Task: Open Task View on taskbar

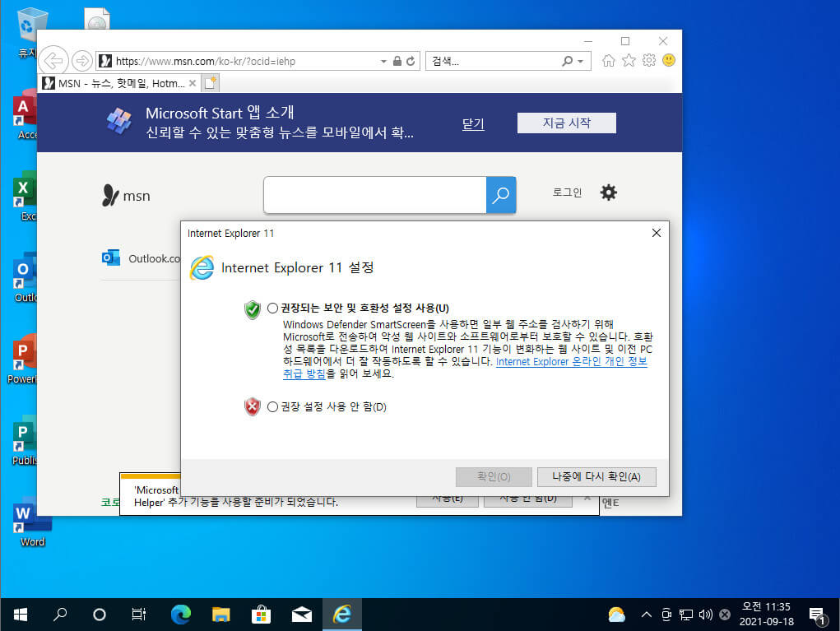Action: [x=139, y=615]
